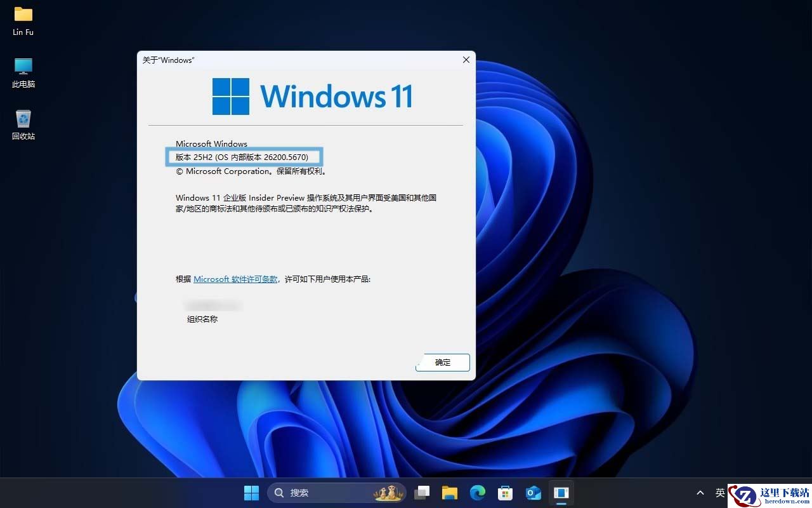Select the 回收站 Recycle Bin icon

point(23,125)
